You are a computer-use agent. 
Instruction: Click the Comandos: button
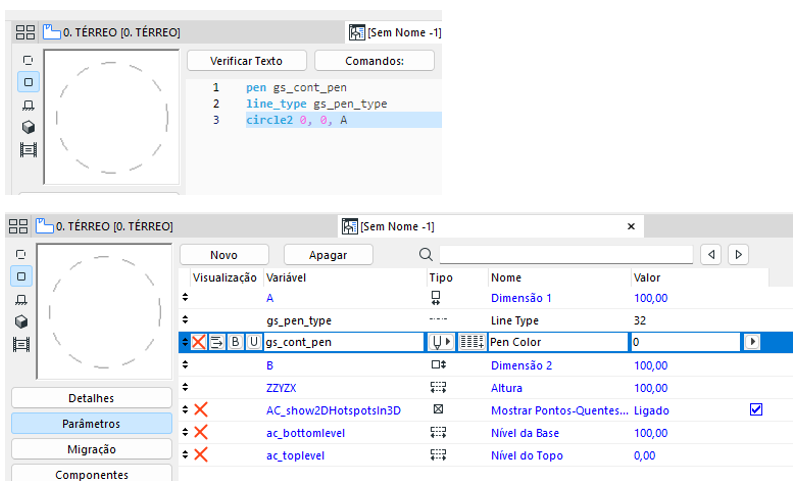(x=374, y=61)
